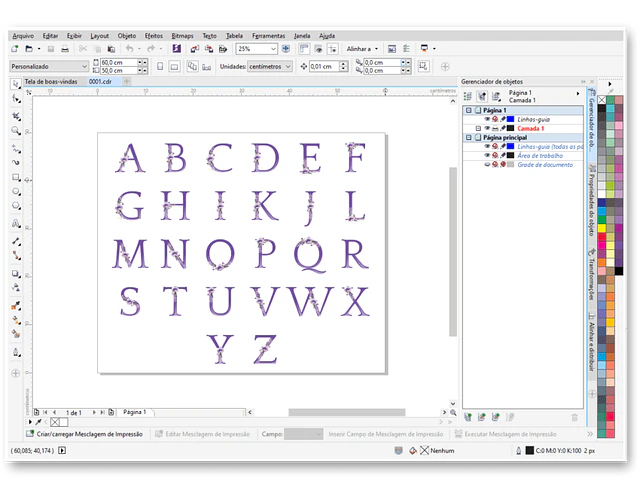This screenshot has width=640, height=500.
Task: Click the Undo arrow in the toolbar
Action: tap(128, 48)
